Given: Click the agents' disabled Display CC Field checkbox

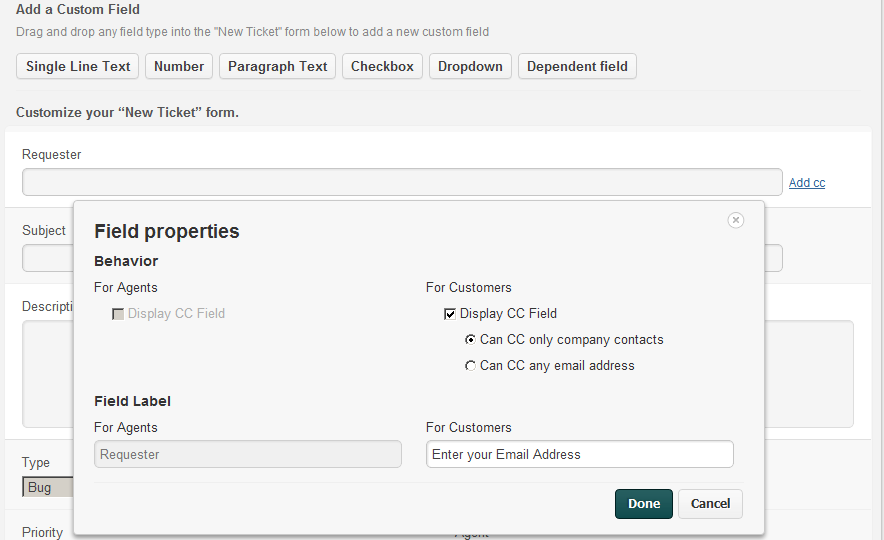Looking at the screenshot, I should click(x=118, y=314).
